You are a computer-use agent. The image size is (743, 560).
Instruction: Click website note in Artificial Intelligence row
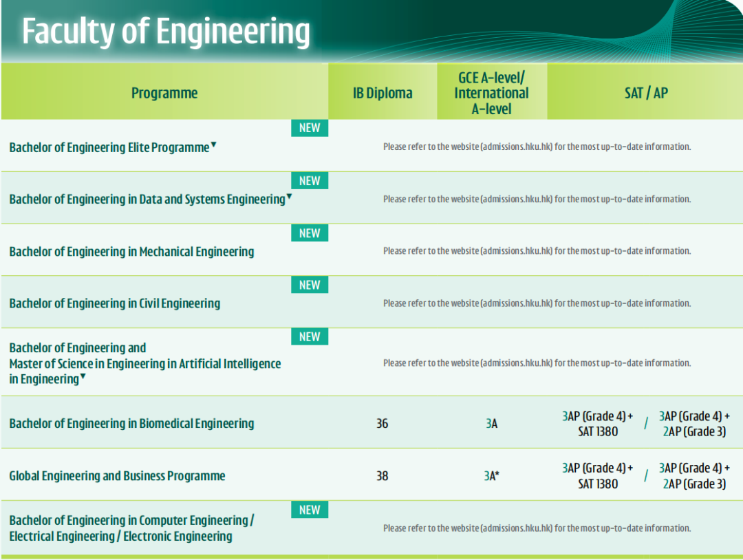pyautogui.click(x=537, y=363)
